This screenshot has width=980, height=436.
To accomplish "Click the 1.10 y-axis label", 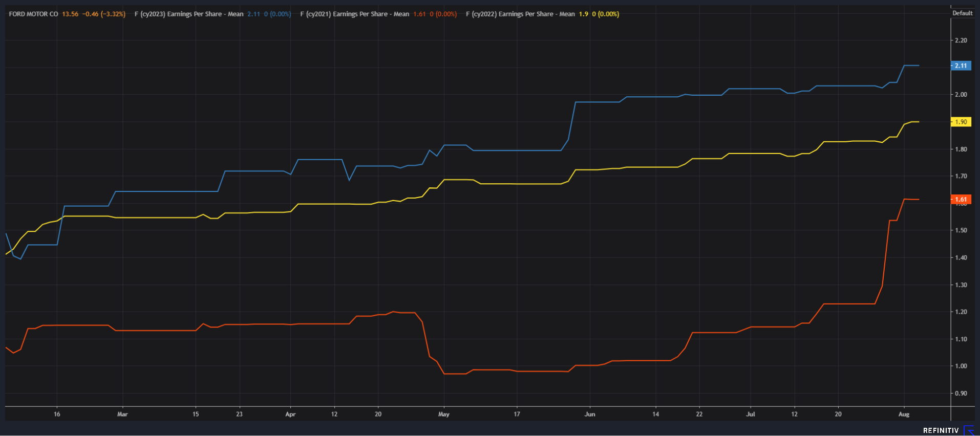I will [961, 339].
